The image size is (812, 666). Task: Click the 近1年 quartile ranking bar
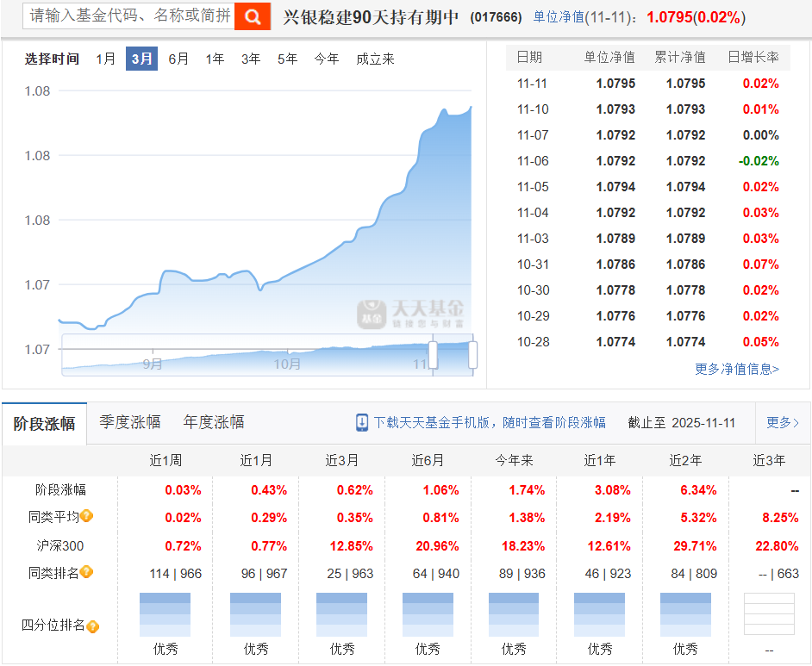click(600, 615)
